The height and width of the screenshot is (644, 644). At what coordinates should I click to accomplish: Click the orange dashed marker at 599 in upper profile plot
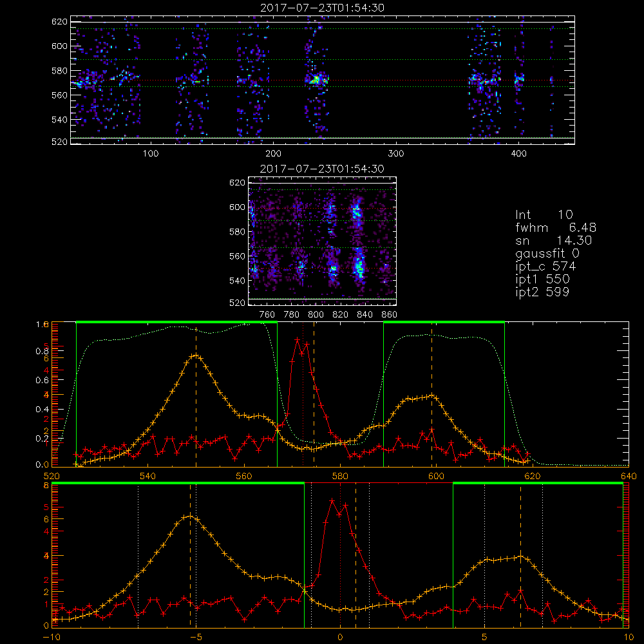click(431, 394)
